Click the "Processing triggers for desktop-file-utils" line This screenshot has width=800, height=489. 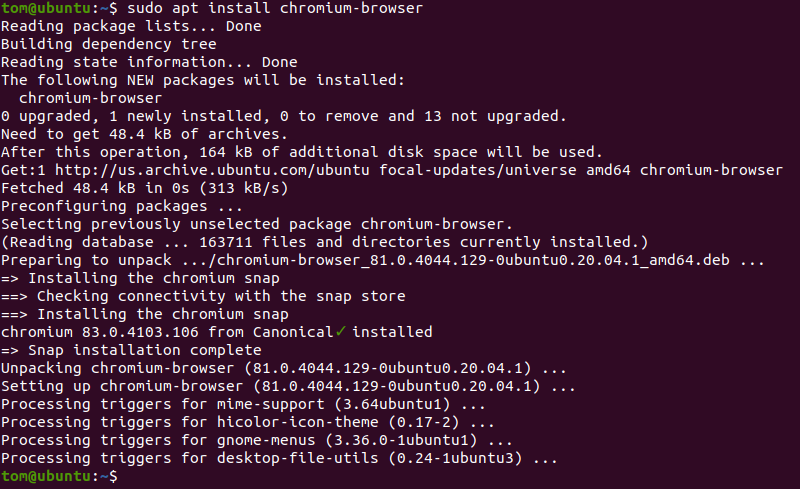pos(279,458)
